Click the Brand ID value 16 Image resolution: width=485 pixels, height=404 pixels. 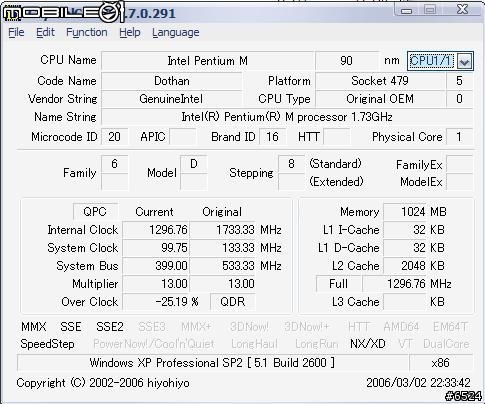point(272,137)
